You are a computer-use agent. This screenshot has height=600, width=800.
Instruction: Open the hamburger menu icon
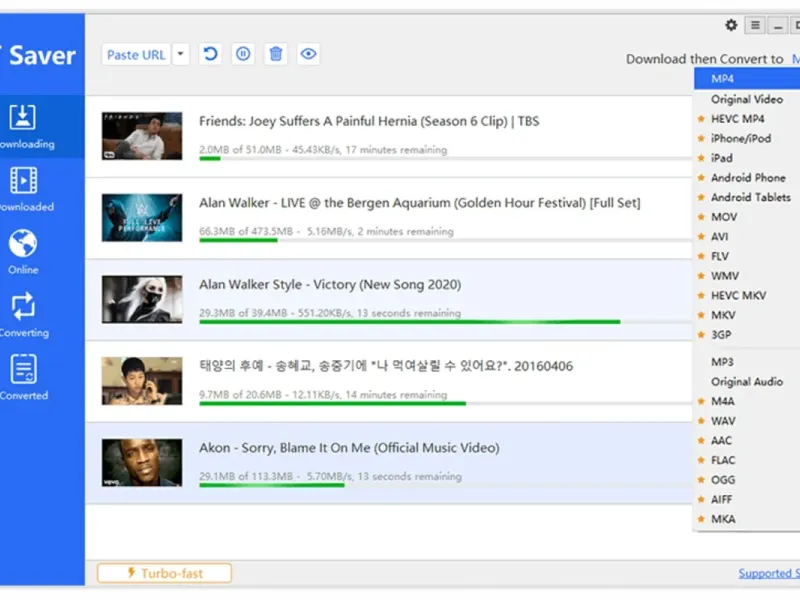(755, 25)
